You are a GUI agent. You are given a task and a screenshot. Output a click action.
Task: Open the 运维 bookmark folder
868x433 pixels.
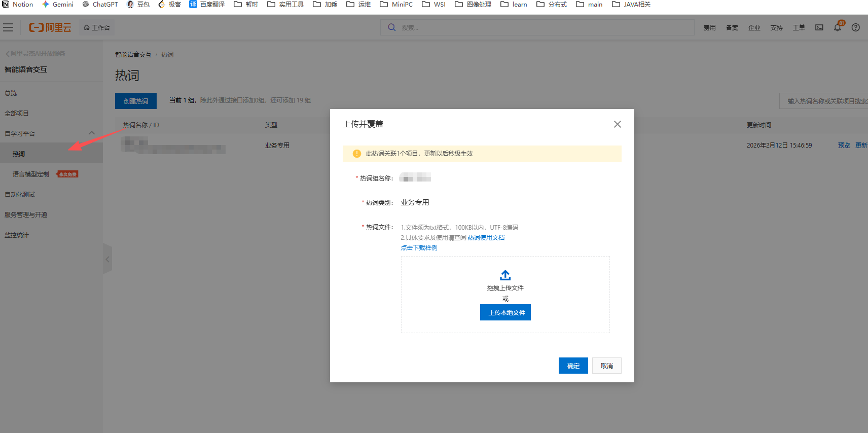[x=358, y=5]
